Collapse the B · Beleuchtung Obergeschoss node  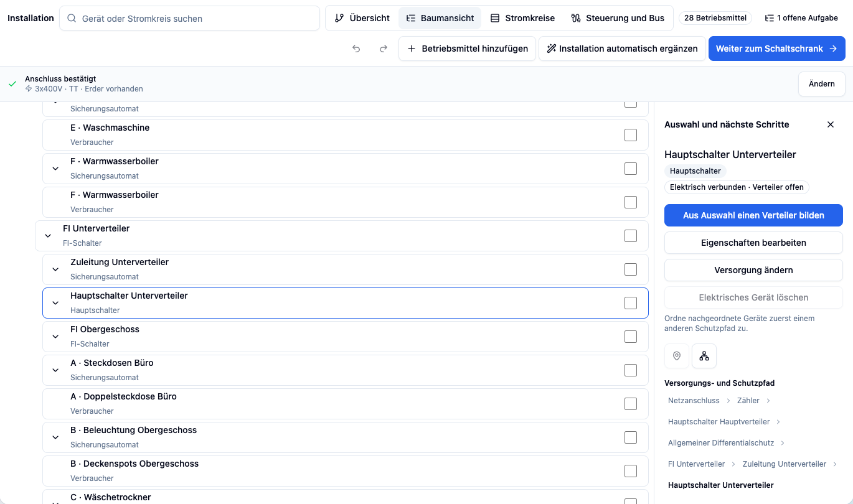pos(55,437)
